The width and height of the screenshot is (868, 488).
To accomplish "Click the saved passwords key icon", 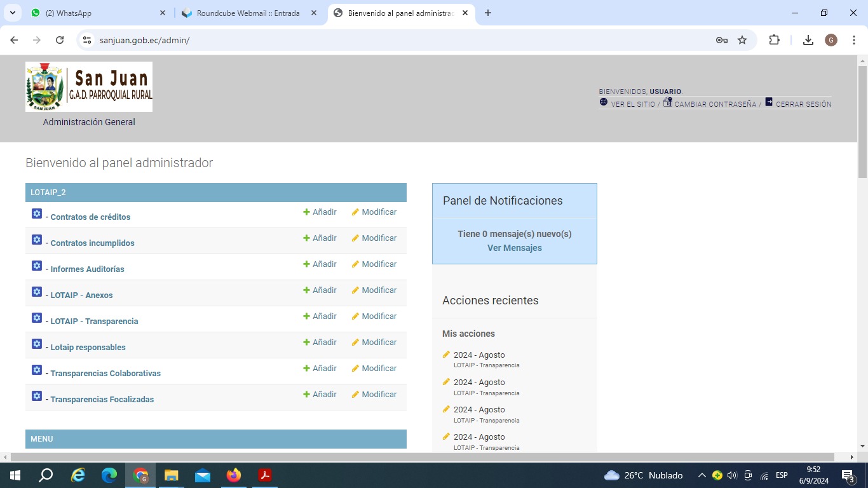I will click(721, 40).
